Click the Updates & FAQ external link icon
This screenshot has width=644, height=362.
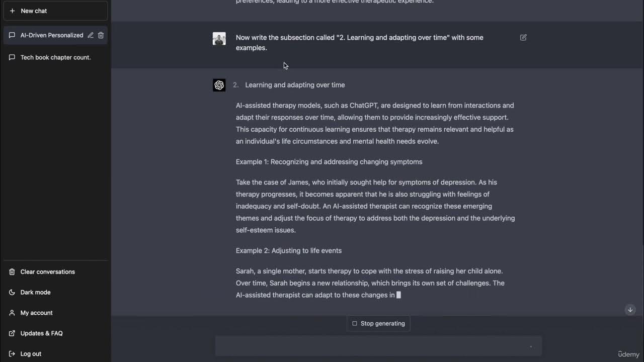(x=12, y=333)
